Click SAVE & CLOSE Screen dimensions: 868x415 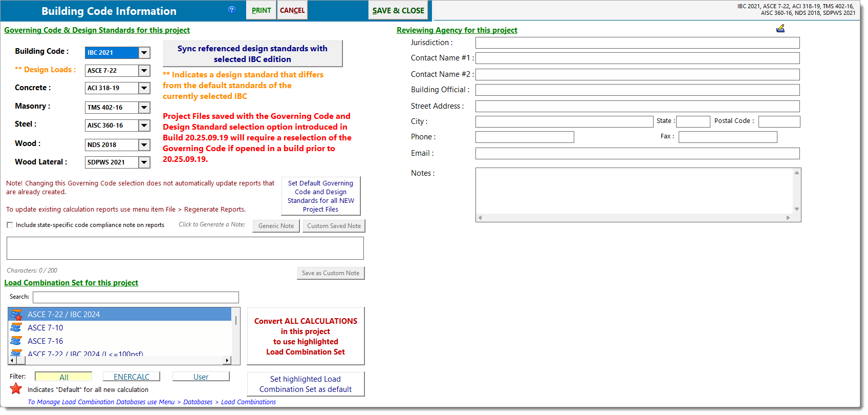[398, 10]
